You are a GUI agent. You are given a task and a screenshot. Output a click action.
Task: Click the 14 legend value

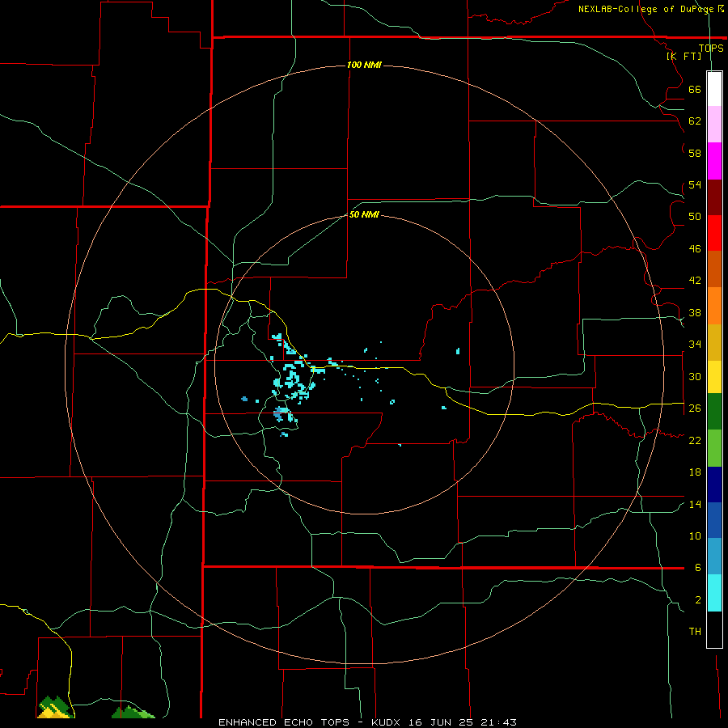[695, 504]
